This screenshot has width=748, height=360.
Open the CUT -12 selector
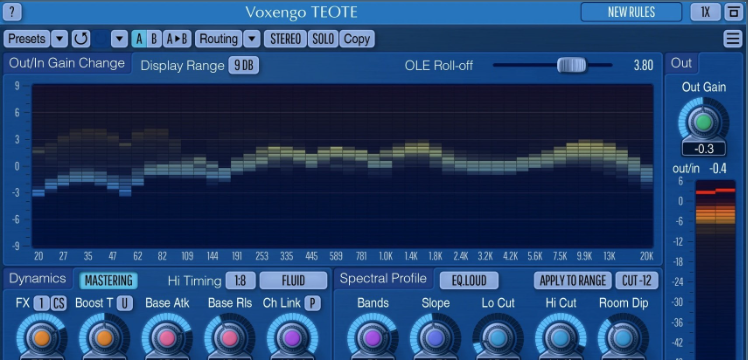coord(637,280)
